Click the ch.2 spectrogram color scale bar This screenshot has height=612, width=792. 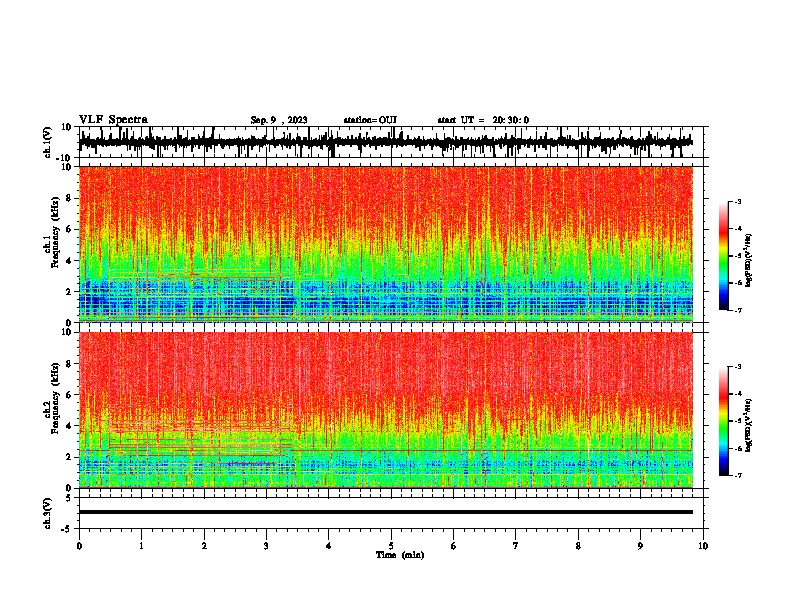pyautogui.click(x=724, y=421)
